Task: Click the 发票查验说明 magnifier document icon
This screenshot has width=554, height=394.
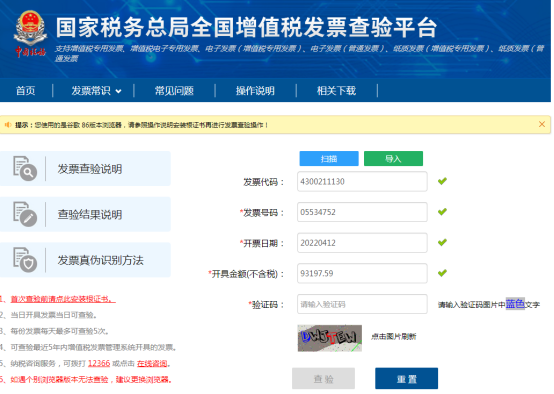Action: tap(25, 168)
